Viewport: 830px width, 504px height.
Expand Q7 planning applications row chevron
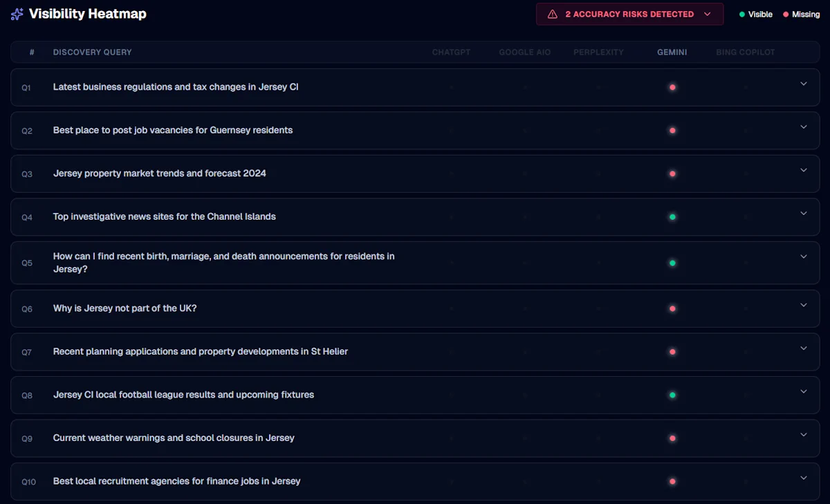pyautogui.click(x=804, y=348)
